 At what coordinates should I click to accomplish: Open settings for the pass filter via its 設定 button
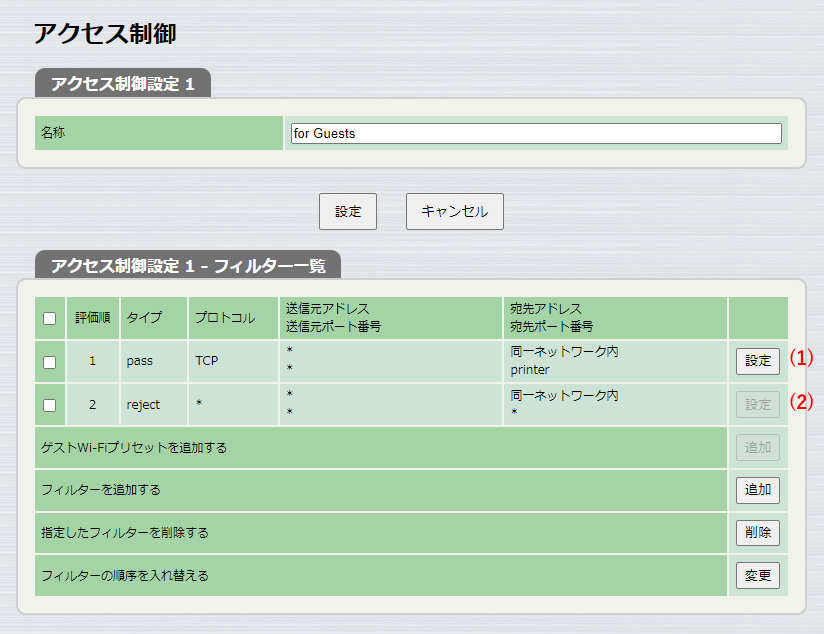[x=757, y=361]
